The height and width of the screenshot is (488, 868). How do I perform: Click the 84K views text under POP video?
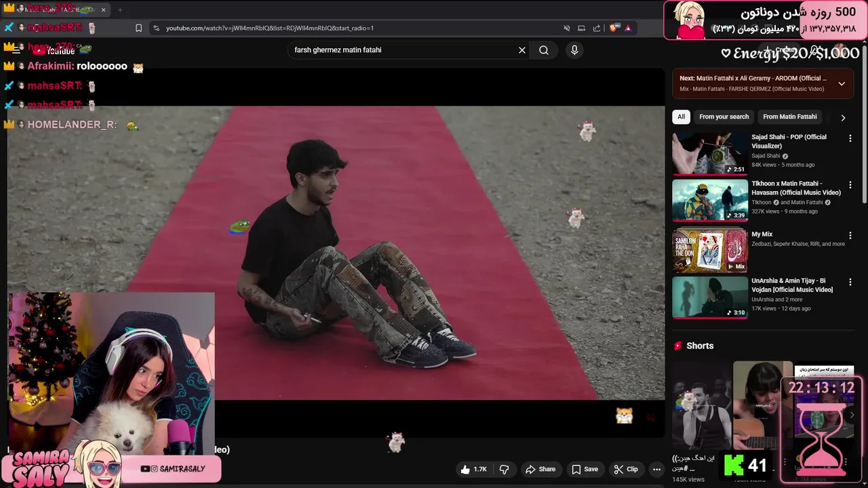pyautogui.click(x=764, y=165)
